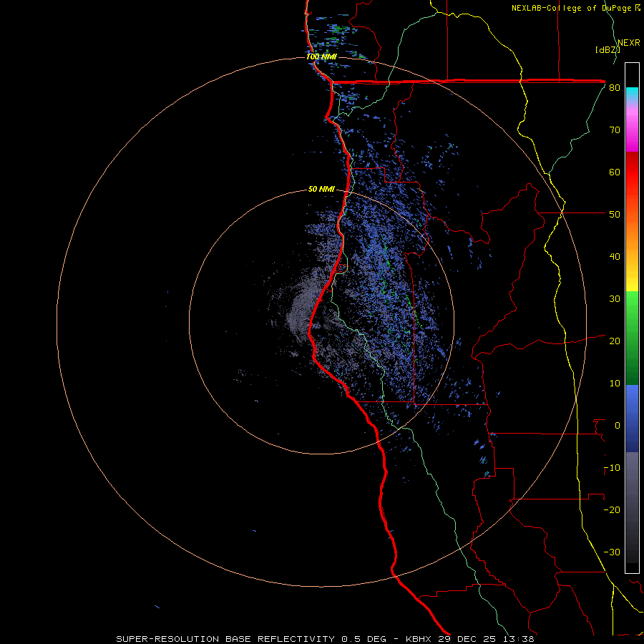
Task: Click the 50 NMI range ring label
Action: click(x=321, y=190)
